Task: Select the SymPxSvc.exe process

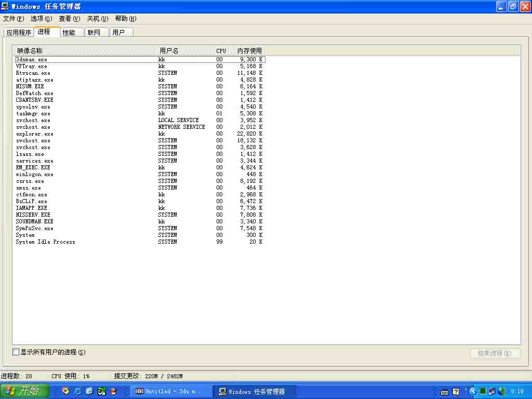Action: 140,229
